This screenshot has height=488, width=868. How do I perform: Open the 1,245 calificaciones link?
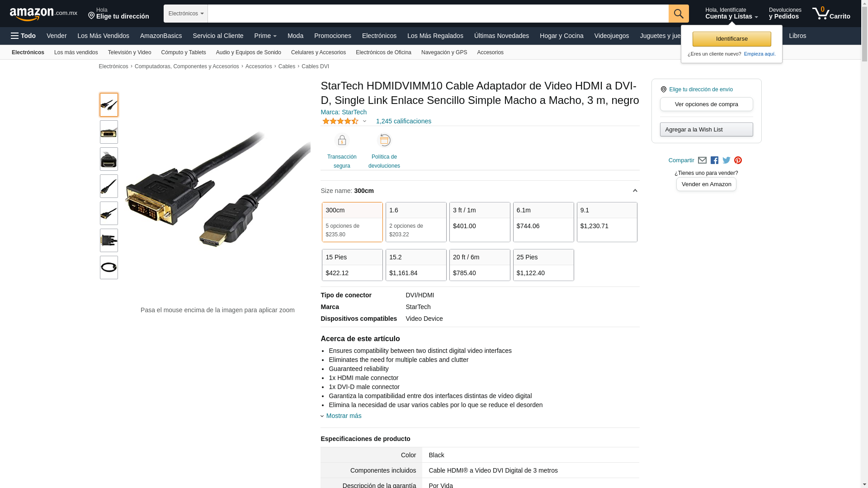click(x=404, y=121)
